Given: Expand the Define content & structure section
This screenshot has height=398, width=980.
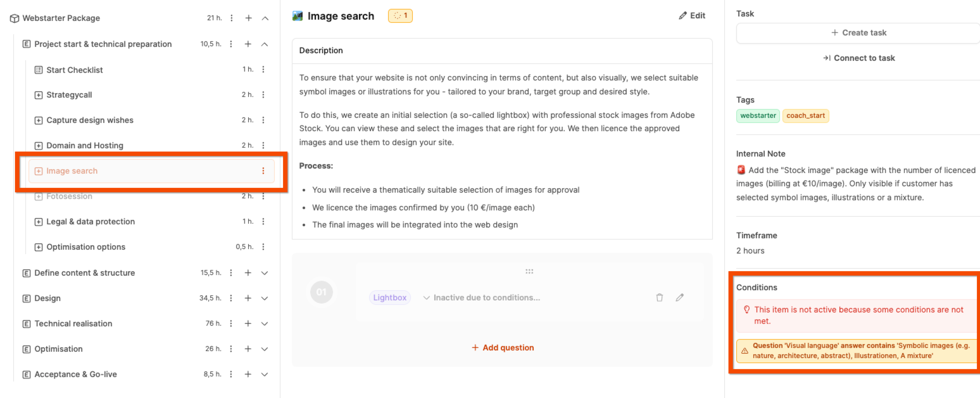Looking at the screenshot, I should tap(264, 273).
